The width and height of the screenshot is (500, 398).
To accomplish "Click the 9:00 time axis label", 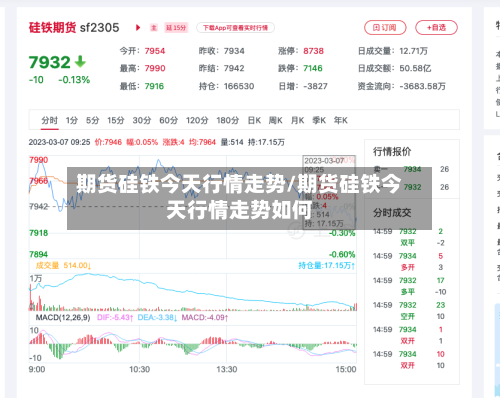I will tap(37, 369).
